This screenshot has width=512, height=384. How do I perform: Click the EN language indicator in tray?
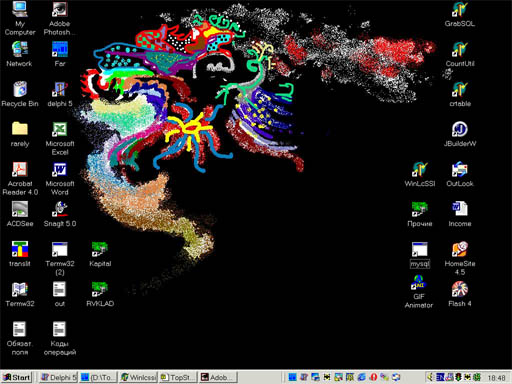pos(440,377)
